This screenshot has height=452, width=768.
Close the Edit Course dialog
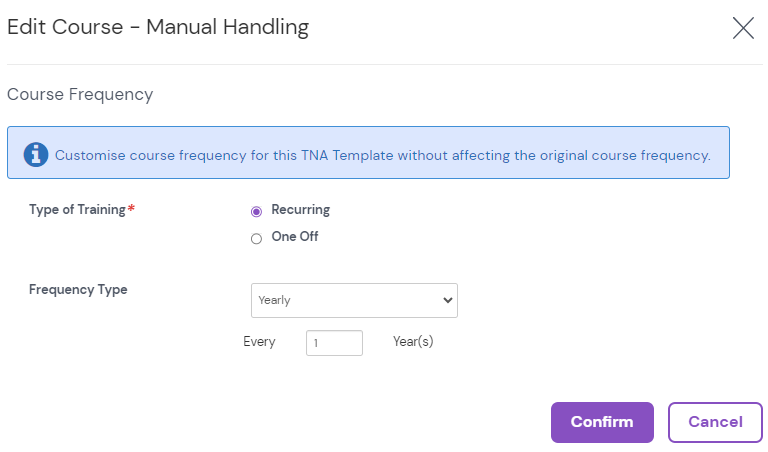743,28
